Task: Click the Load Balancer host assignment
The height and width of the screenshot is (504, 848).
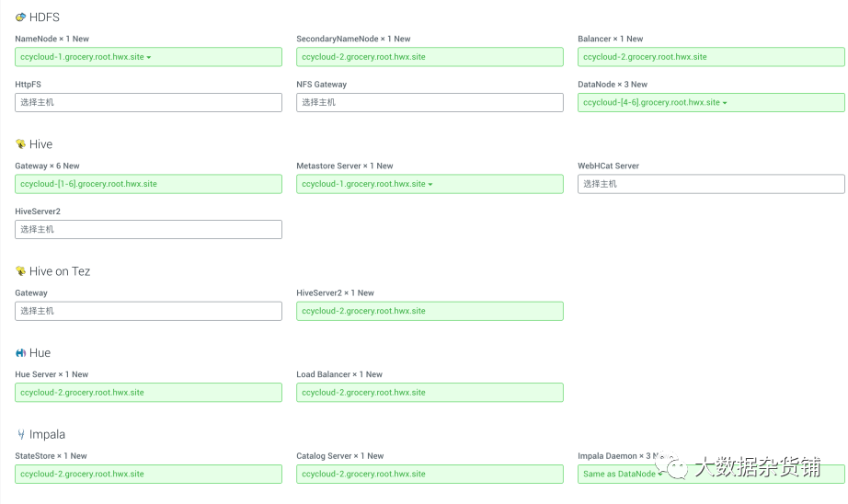Action: coord(430,393)
